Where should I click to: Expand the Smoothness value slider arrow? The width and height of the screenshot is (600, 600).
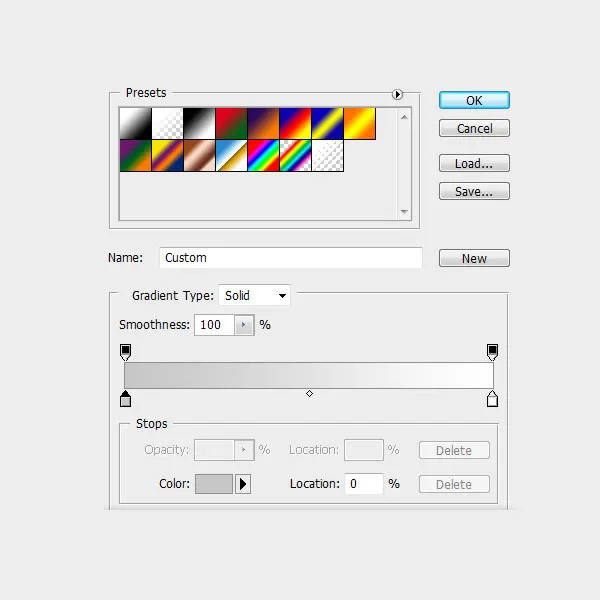(x=244, y=325)
